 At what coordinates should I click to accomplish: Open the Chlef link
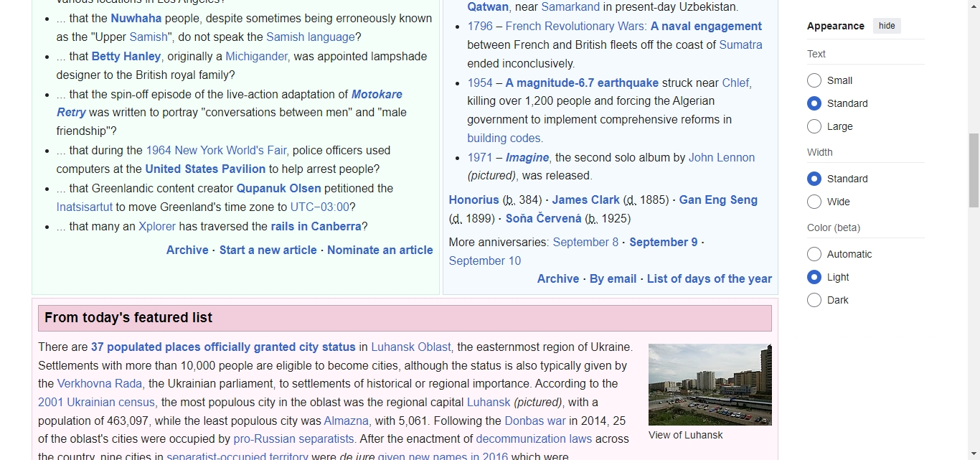pos(735,83)
